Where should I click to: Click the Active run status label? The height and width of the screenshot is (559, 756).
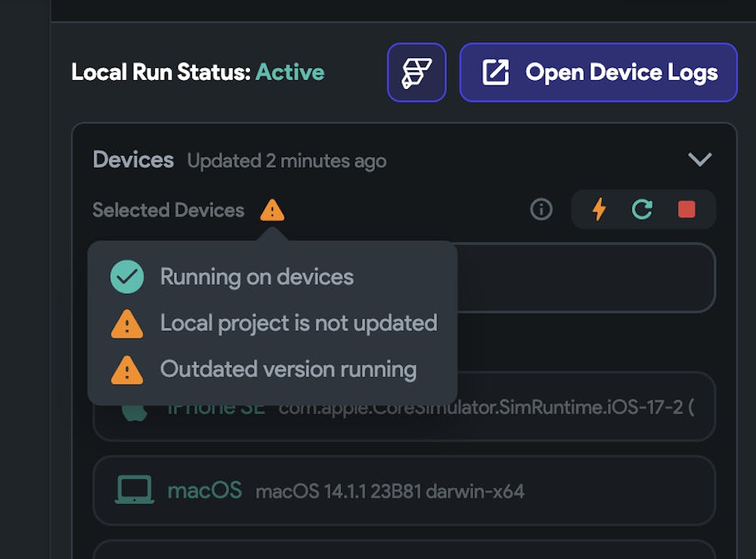[x=290, y=73]
